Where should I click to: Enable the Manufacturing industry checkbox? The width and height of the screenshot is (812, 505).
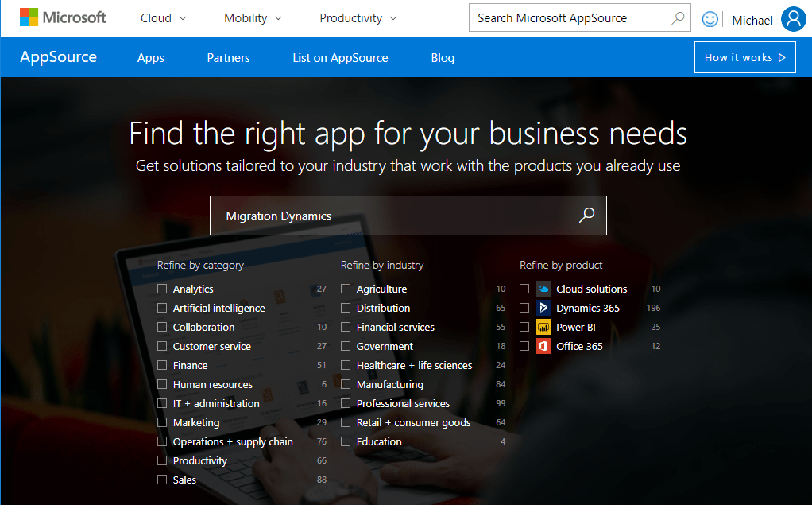pyautogui.click(x=346, y=384)
